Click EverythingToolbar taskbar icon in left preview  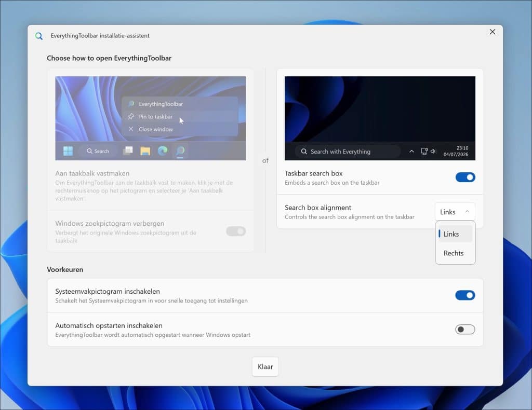[x=180, y=151]
